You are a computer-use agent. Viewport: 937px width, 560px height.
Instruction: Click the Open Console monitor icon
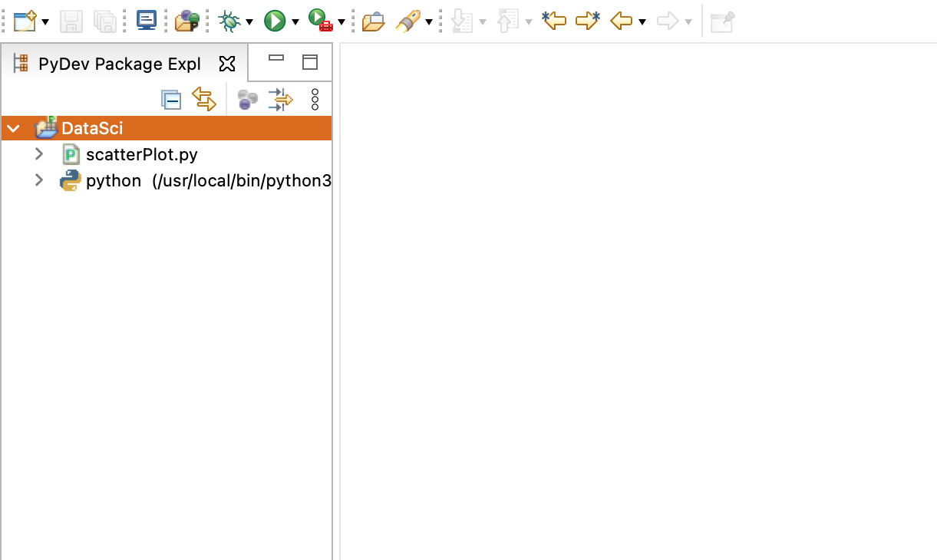[x=147, y=21]
